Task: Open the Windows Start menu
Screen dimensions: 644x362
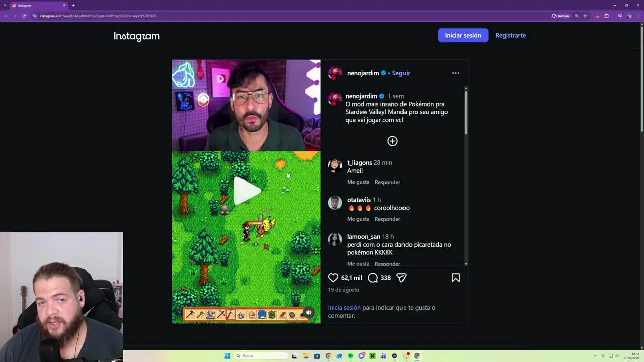Action: pyautogui.click(x=227, y=356)
